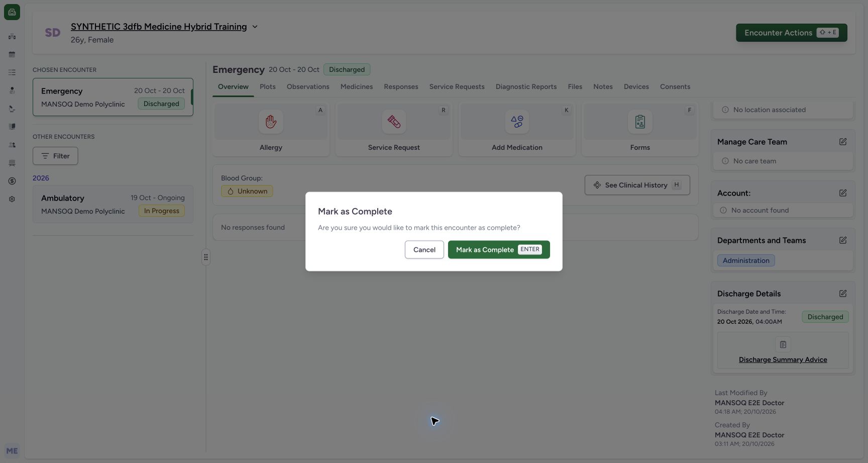The image size is (868, 463).
Task: Edit Departments and Teams pencil icon
Action: 843,240
